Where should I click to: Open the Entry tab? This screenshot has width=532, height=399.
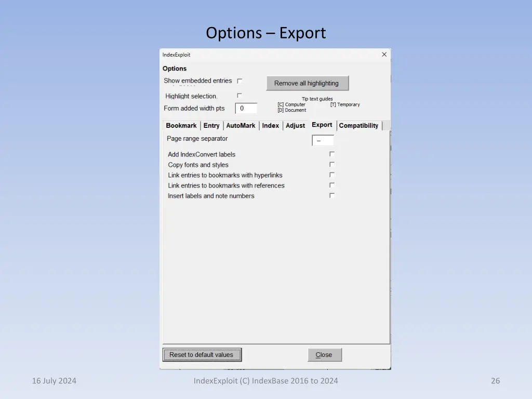tap(211, 126)
